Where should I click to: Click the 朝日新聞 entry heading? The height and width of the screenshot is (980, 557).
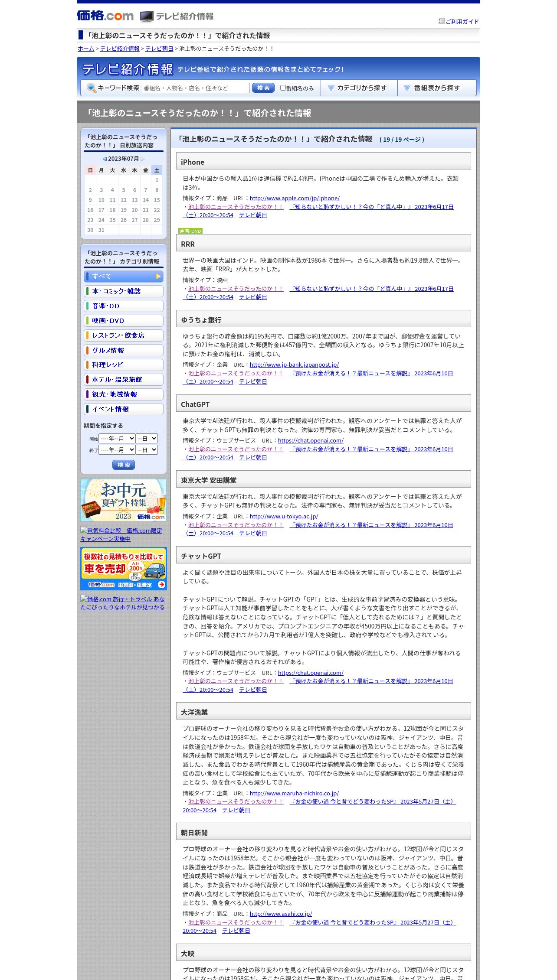[194, 833]
